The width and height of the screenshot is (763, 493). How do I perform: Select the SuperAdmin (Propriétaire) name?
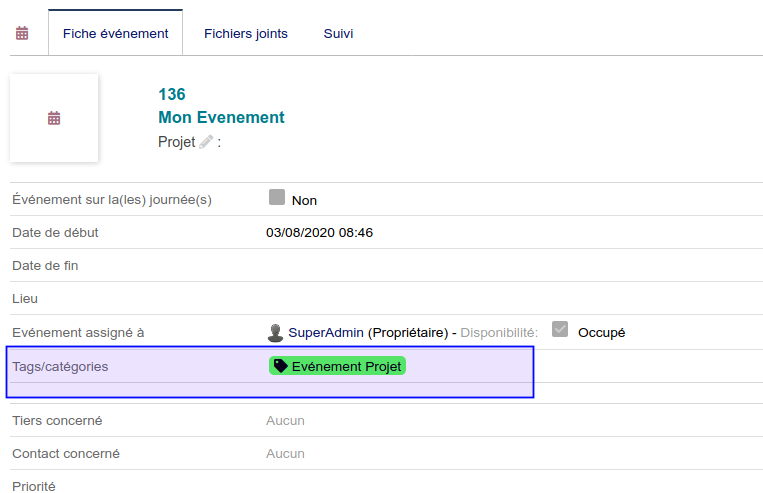(x=367, y=332)
